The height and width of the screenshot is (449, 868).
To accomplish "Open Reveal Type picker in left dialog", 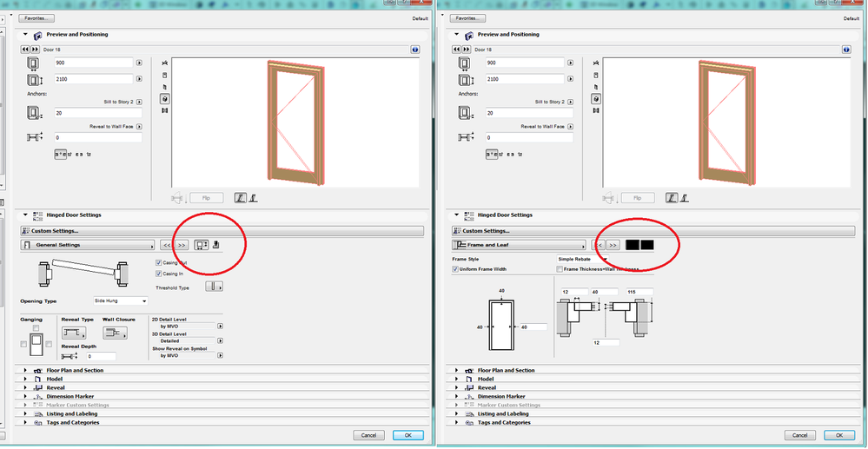I will [x=73, y=333].
